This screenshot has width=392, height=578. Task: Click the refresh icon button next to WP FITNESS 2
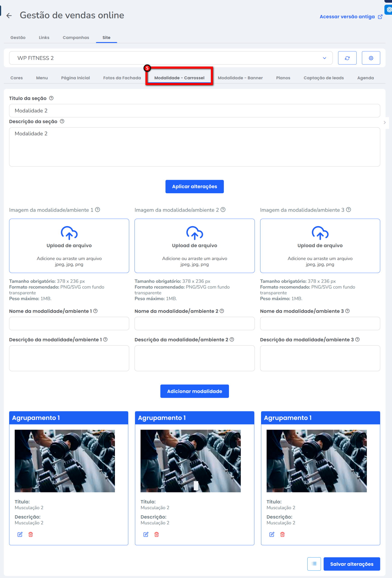347,58
